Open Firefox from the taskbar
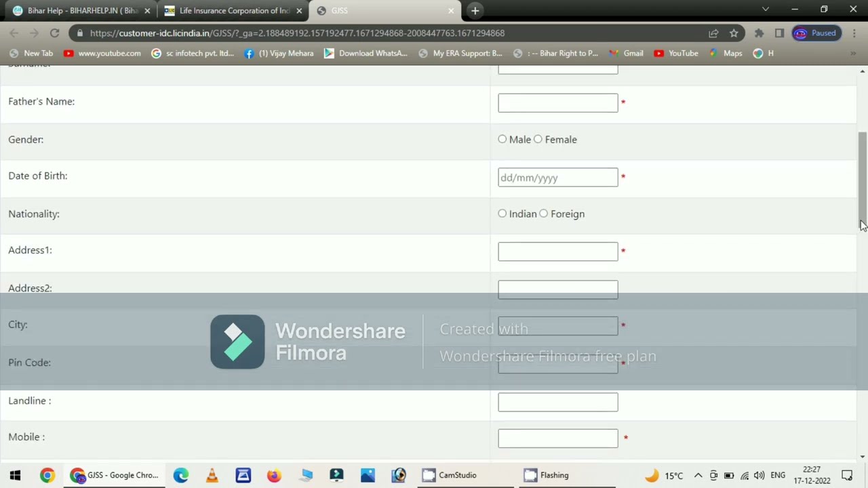 tap(274, 475)
